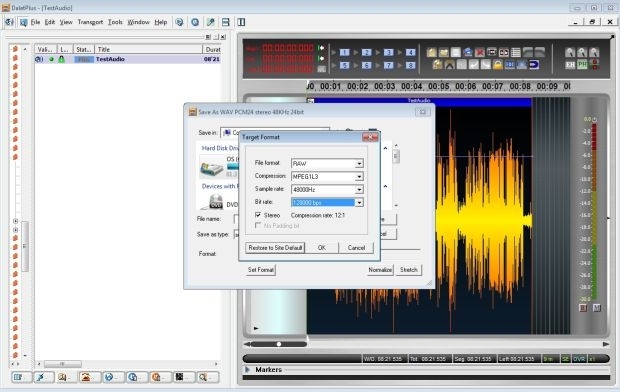Click the left panel horizontal scrollbar
The width and height of the screenshot is (620, 392).
coord(127,364)
